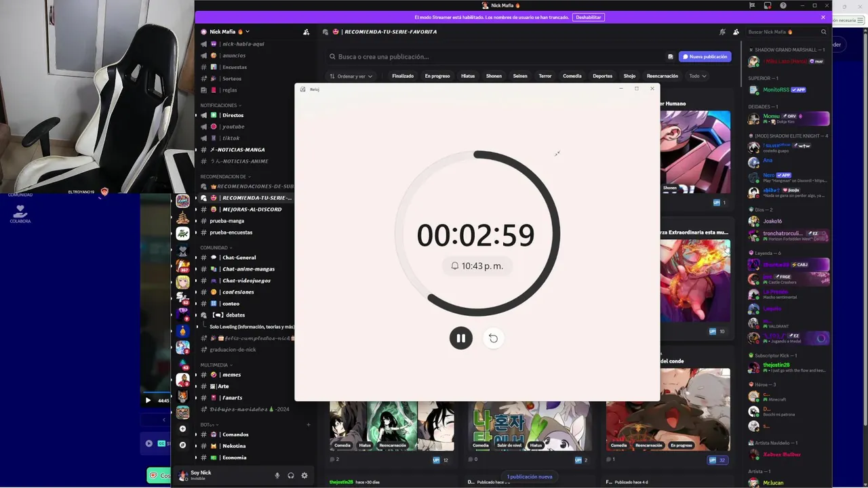Screen dimensions: 868x488
Task: Click the Buscar Nick Mafia search box
Action: pyautogui.click(x=787, y=32)
